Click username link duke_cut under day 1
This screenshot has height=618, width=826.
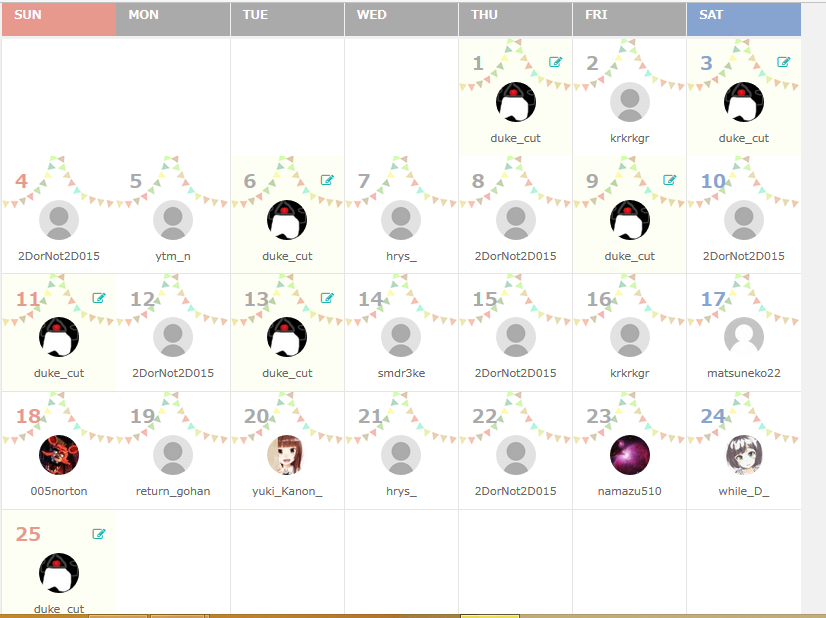[x=516, y=138]
